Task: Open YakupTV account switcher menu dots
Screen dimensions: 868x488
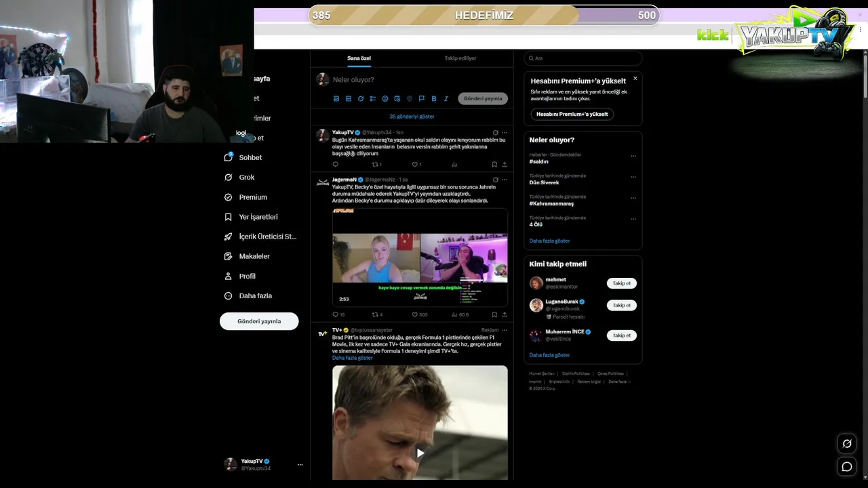Action: coord(300,465)
